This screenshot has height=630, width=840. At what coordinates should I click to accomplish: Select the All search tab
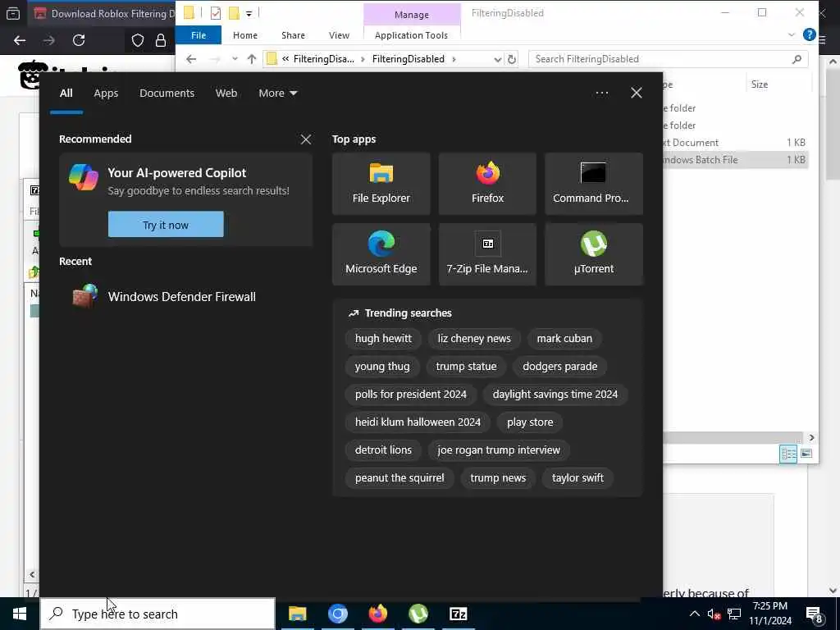[66, 94]
